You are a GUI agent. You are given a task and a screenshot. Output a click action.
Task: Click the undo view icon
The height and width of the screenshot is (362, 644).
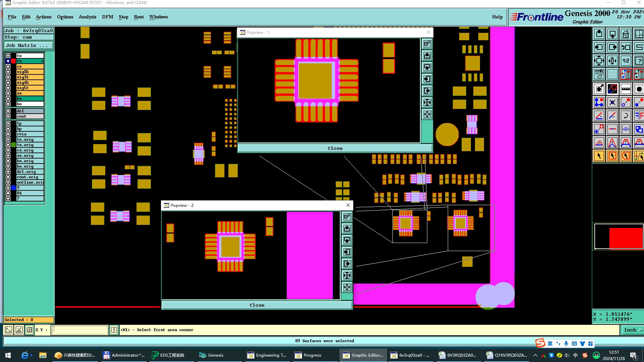click(626, 48)
